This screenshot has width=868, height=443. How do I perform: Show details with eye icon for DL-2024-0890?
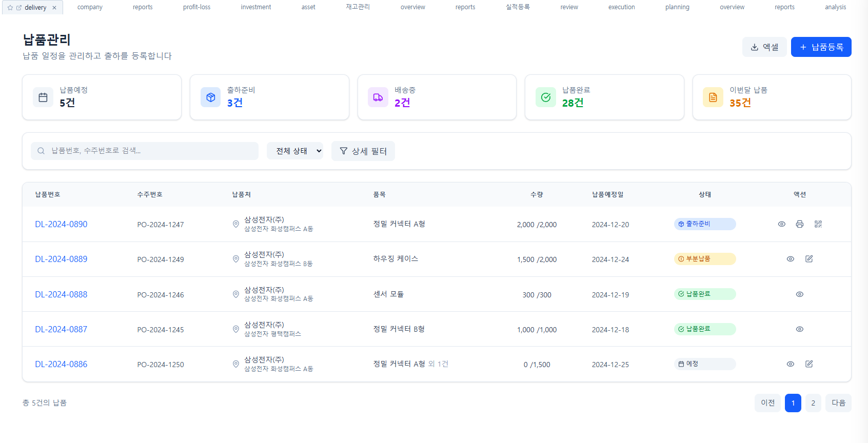781,224
